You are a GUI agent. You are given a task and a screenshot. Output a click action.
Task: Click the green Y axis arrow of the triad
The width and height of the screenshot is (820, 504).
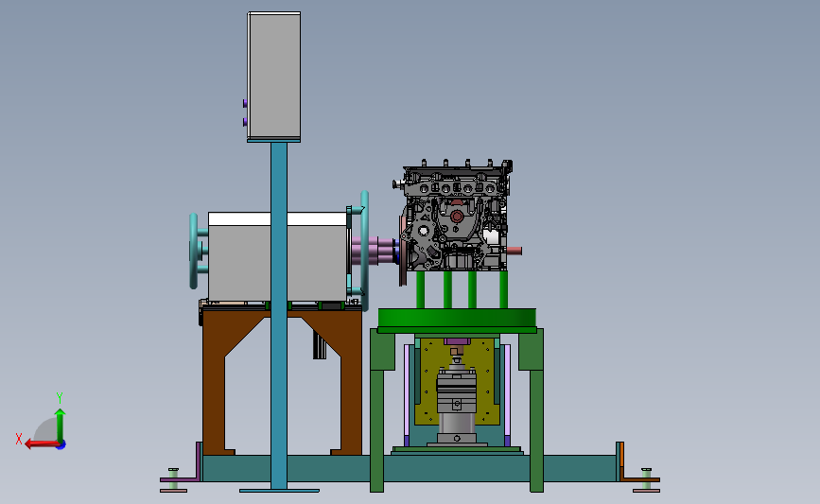point(61,426)
